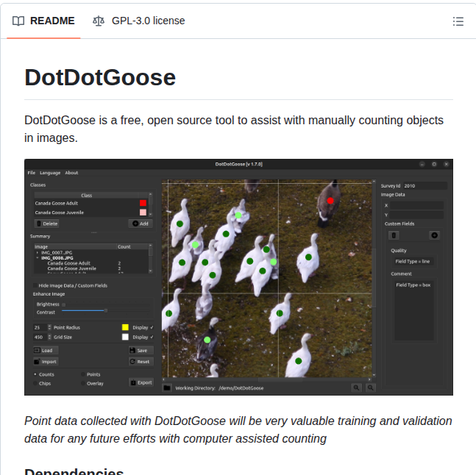This screenshot has width=476, height=475.
Task: Click the Point Radius spinner arrows
Action: click(x=49, y=327)
